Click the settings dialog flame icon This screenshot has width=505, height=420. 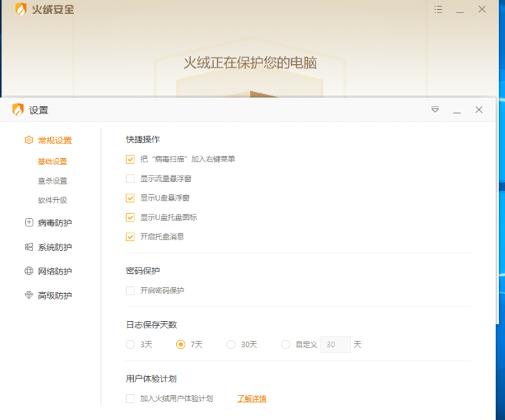click(17, 110)
